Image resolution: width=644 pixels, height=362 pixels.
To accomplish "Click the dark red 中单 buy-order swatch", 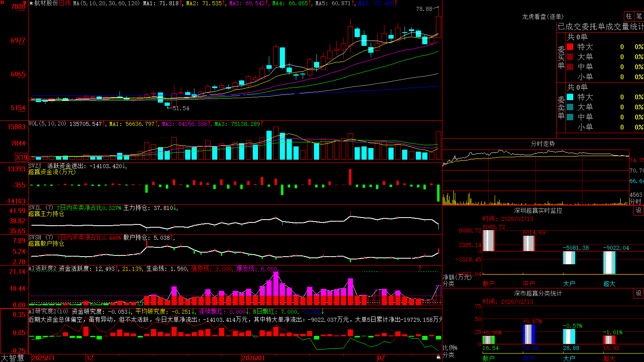I will pyautogui.click(x=570, y=66).
